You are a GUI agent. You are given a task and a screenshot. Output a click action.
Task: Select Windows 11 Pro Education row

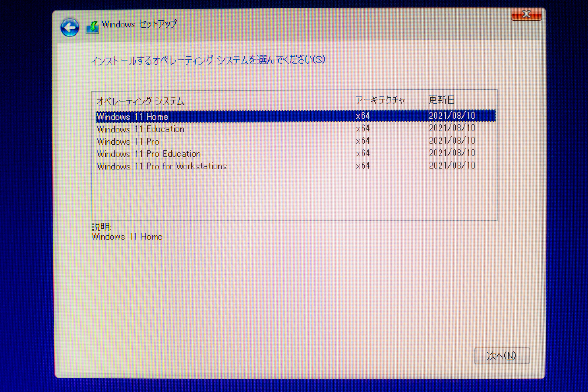point(149,154)
